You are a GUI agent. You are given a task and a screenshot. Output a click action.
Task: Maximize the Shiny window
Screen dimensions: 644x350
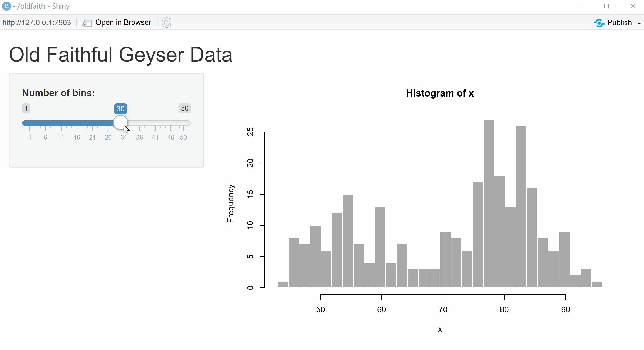[606, 6]
